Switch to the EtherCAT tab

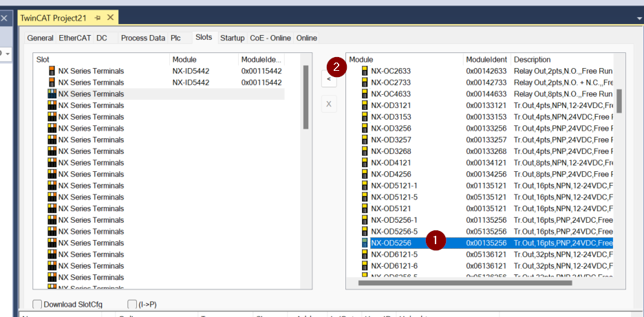75,39
